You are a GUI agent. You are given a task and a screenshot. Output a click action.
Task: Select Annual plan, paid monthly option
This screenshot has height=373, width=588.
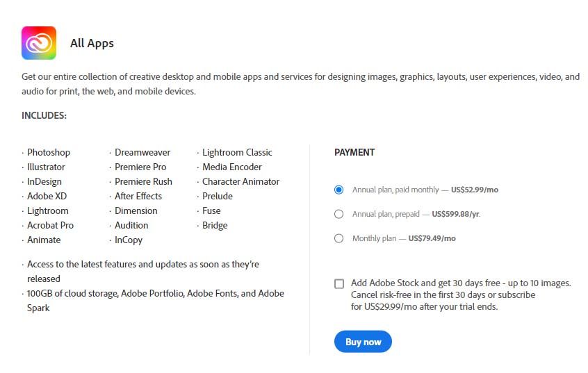click(339, 190)
